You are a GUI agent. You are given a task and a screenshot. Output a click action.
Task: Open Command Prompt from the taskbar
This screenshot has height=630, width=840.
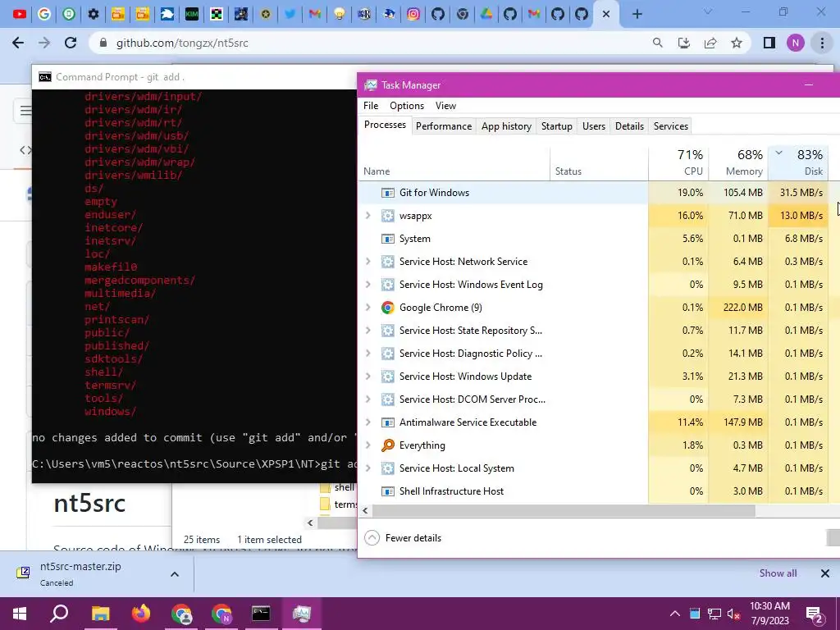pyautogui.click(x=261, y=614)
